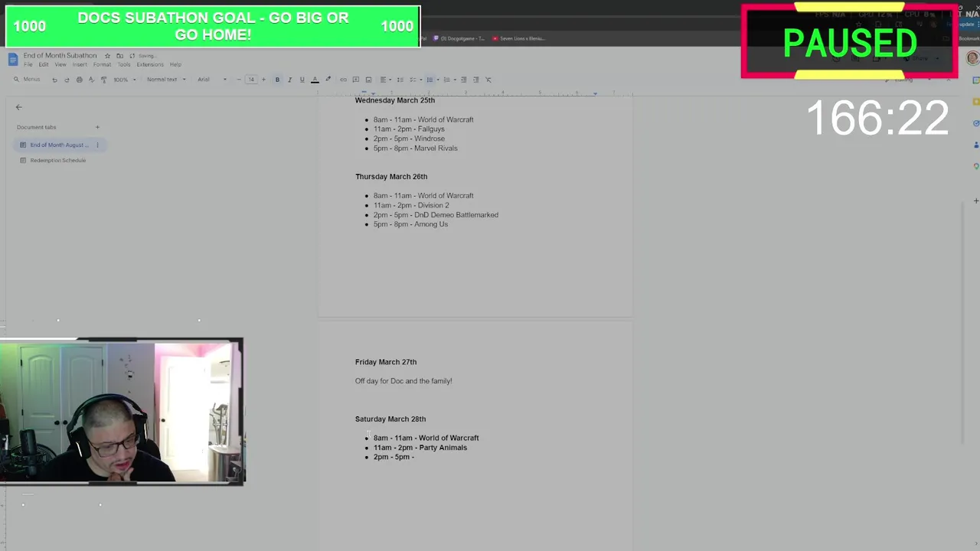This screenshot has width=980, height=551.
Task: Click the End of Month Subathon title
Action: pyautogui.click(x=60, y=55)
